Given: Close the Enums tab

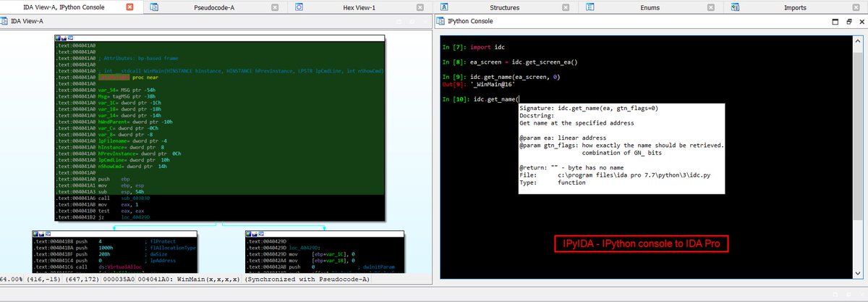Looking at the screenshot, I should click(711, 7).
